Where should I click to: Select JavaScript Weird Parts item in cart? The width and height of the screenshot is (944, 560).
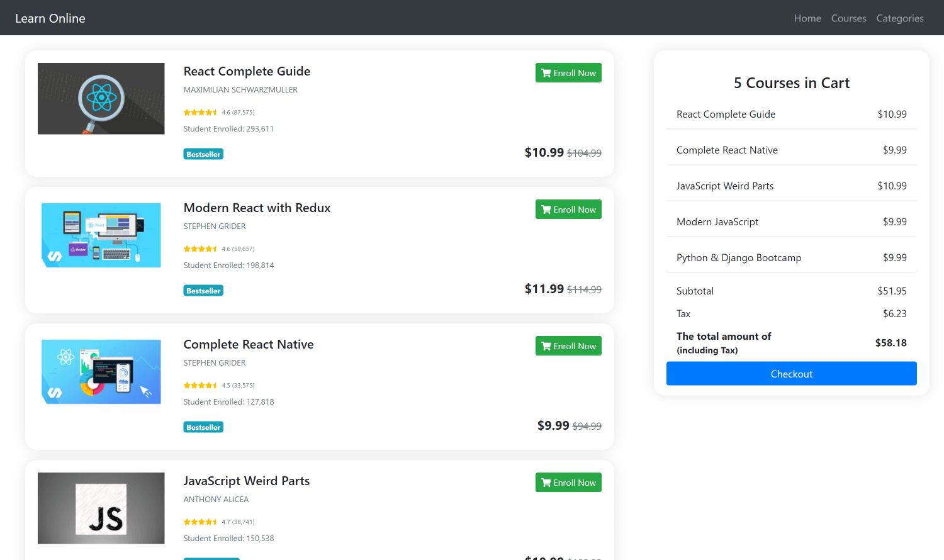pyautogui.click(x=791, y=186)
